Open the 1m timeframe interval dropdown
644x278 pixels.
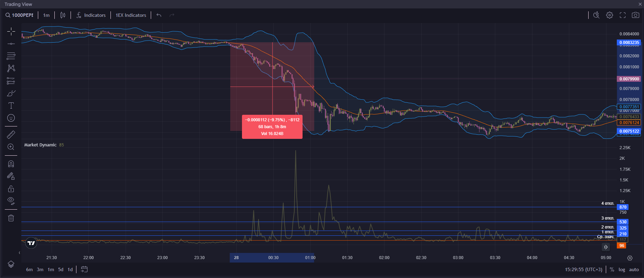pyautogui.click(x=46, y=15)
